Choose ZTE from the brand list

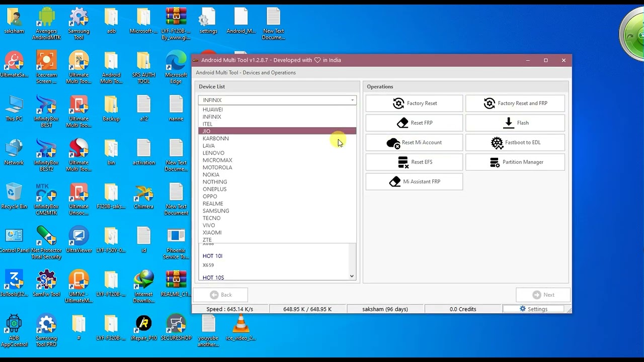pyautogui.click(x=277, y=240)
